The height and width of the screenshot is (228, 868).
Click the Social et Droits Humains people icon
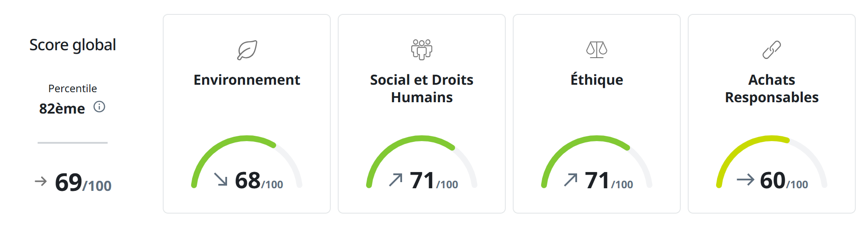click(x=422, y=49)
